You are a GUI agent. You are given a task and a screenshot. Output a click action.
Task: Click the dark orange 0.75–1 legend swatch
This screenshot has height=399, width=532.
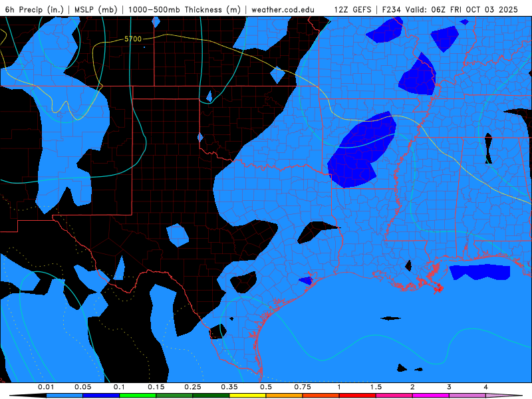321,396
